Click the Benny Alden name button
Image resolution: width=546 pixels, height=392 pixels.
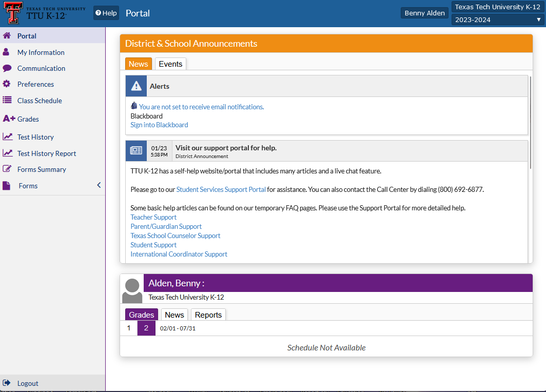click(x=424, y=12)
